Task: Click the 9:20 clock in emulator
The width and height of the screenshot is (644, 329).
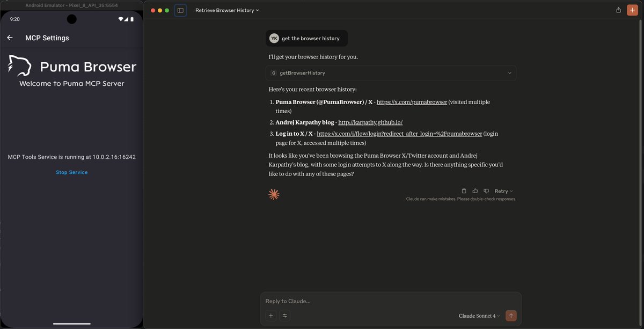Action: click(14, 19)
